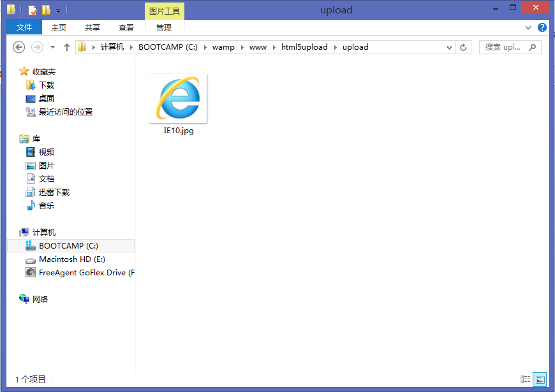Click BOOTCAMP (C:) in the address bar
This screenshot has height=392, width=555.
(168, 47)
